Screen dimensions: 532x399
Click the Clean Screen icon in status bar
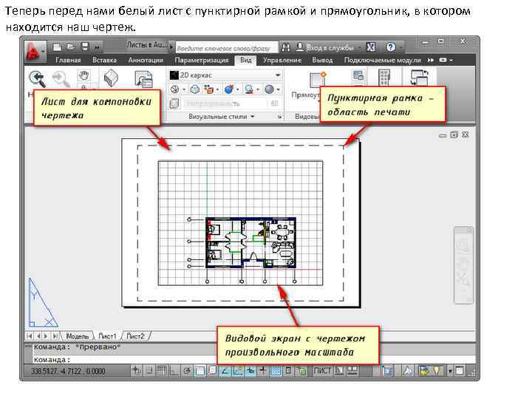coord(460,371)
